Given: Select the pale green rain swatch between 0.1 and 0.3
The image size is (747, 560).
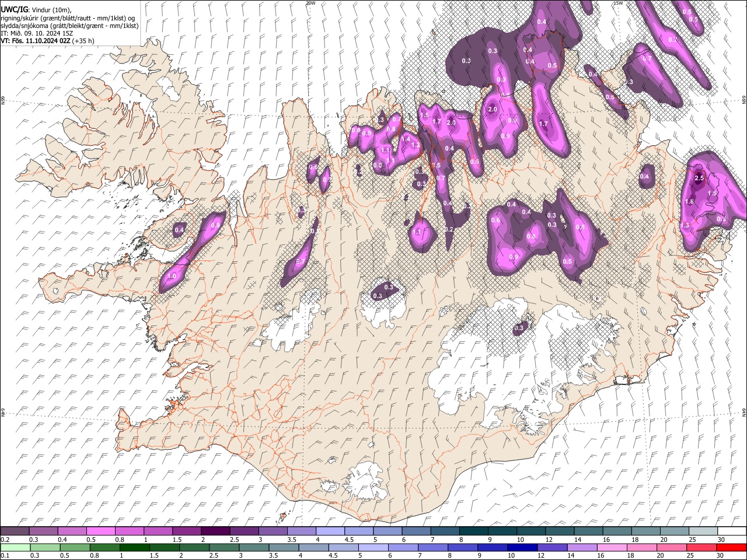Looking at the screenshot, I should tap(15, 547).
